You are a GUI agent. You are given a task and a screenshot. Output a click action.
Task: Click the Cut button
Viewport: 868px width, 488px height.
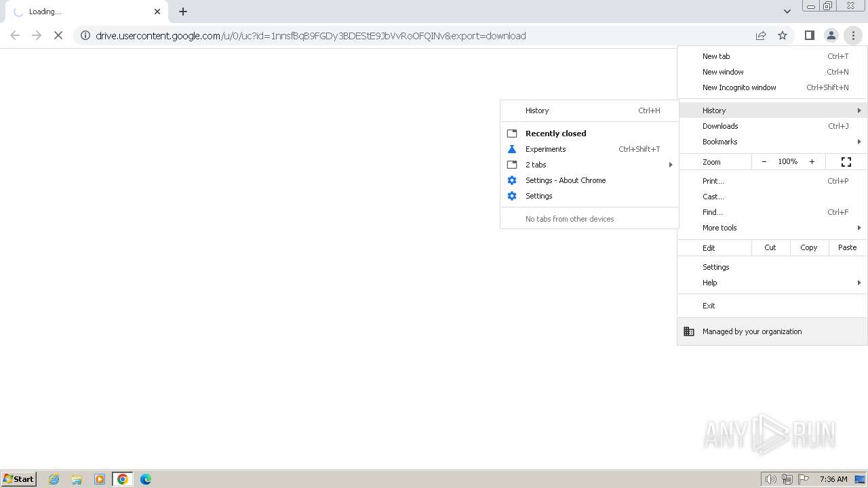pos(770,247)
